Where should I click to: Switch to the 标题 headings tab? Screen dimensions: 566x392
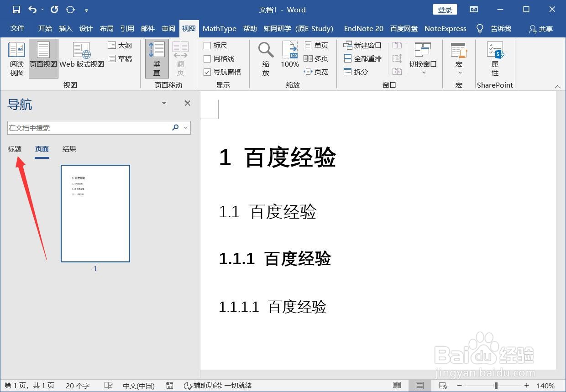click(14, 149)
